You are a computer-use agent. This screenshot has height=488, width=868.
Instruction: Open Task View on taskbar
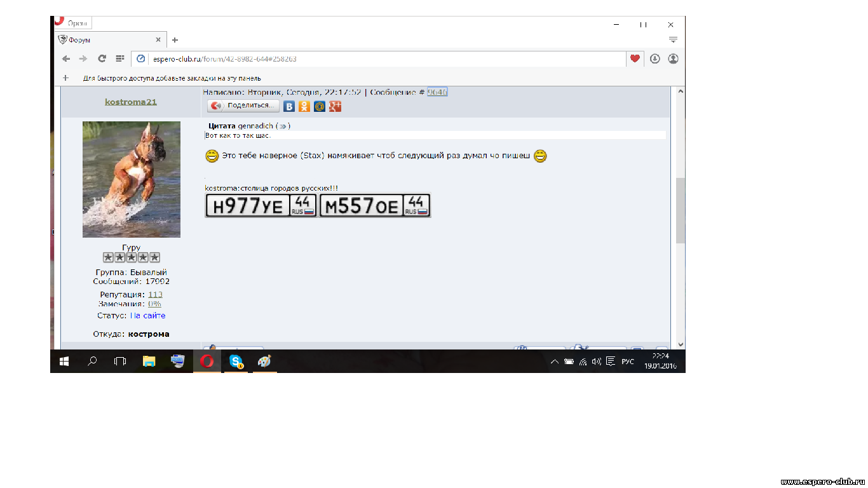(x=120, y=361)
